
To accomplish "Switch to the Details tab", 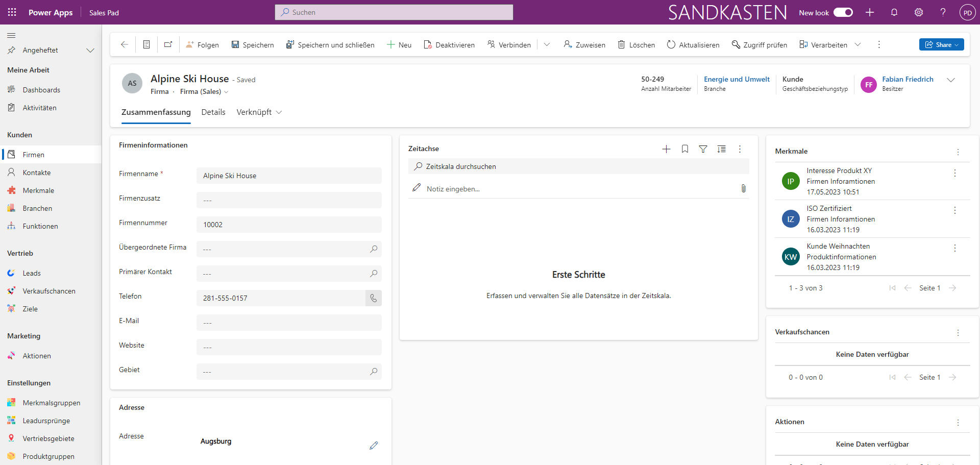I will pos(213,112).
